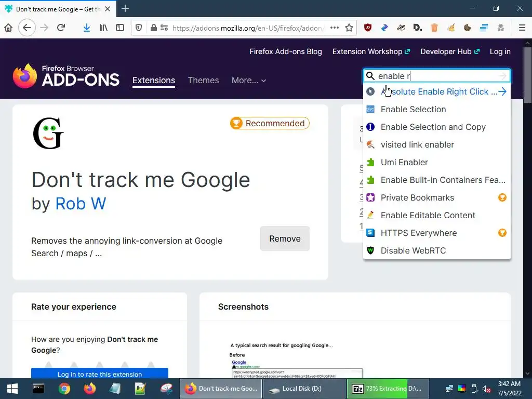Viewport: 532px width, 399px height.
Task: Switch to Extensions section
Action: pos(154,81)
